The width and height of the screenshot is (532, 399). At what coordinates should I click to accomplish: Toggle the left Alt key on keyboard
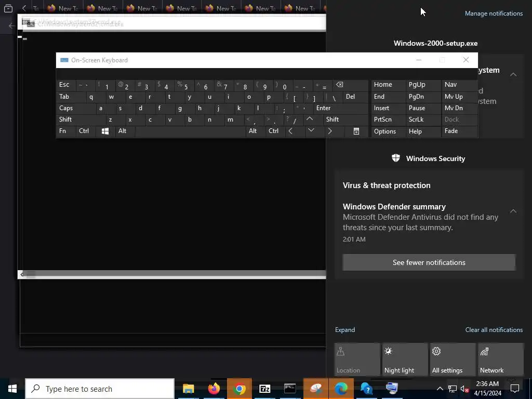[x=125, y=131]
